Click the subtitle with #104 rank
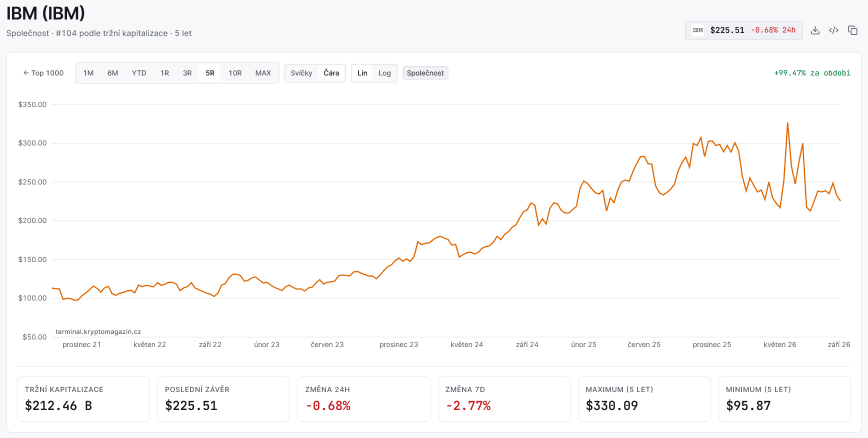Screen dimensions: 868x438 point(99,33)
